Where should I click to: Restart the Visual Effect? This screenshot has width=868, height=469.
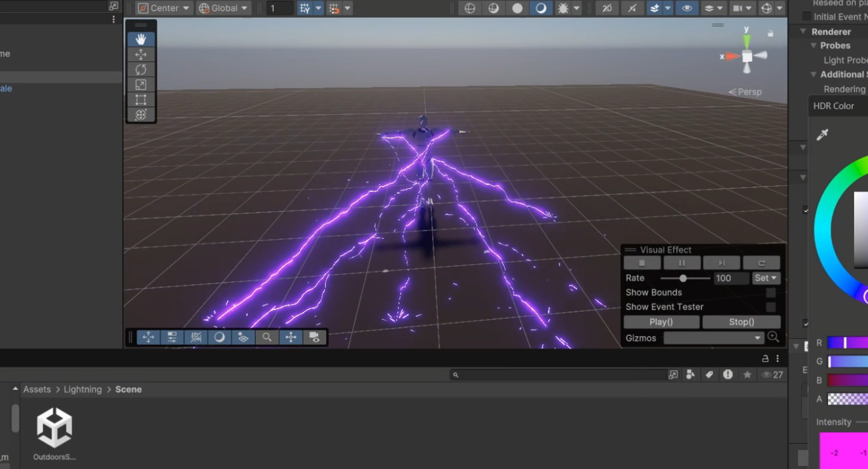[x=761, y=263]
